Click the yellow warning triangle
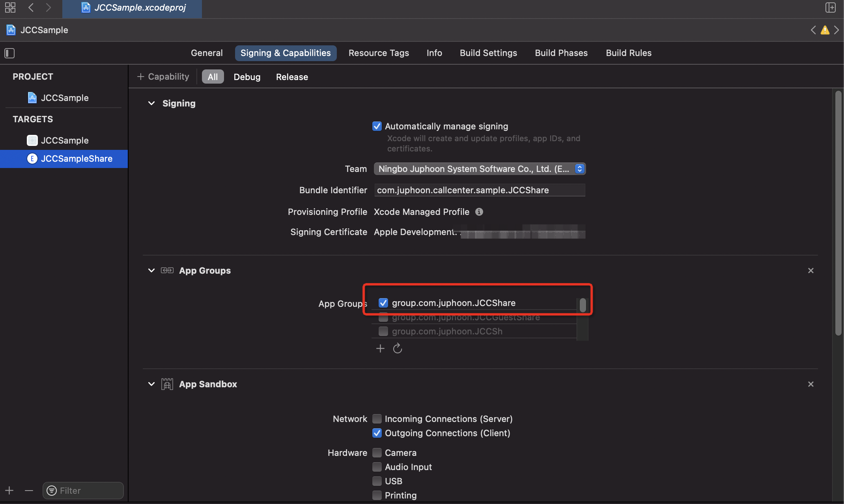Viewport: 844px width, 504px height. 825,30
